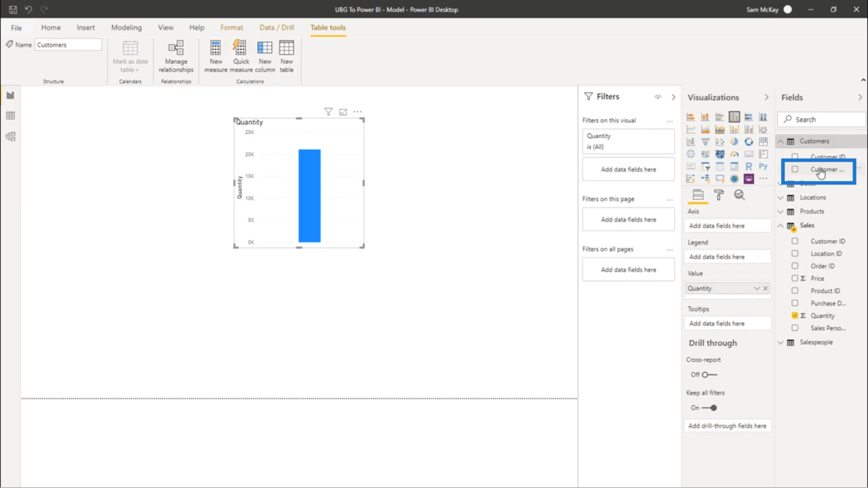
Task: Add the Q&A visual
Action: pyautogui.click(x=719, y=179)
